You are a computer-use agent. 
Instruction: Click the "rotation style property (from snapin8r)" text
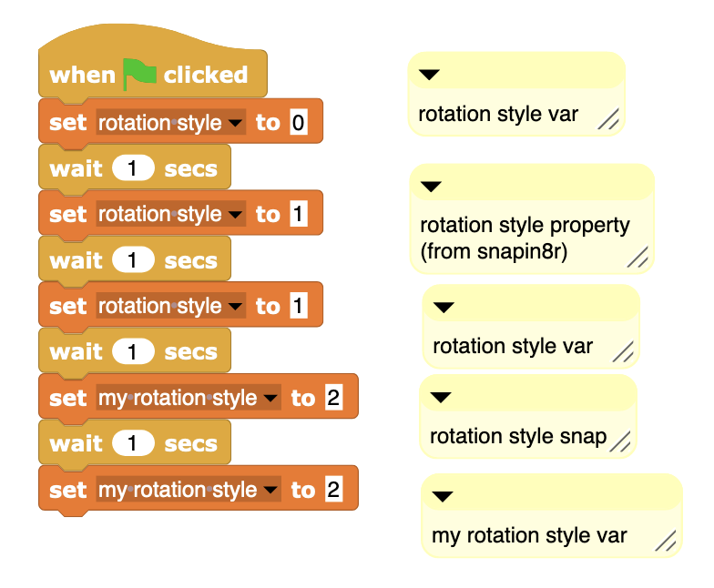[x=524, y=238]
